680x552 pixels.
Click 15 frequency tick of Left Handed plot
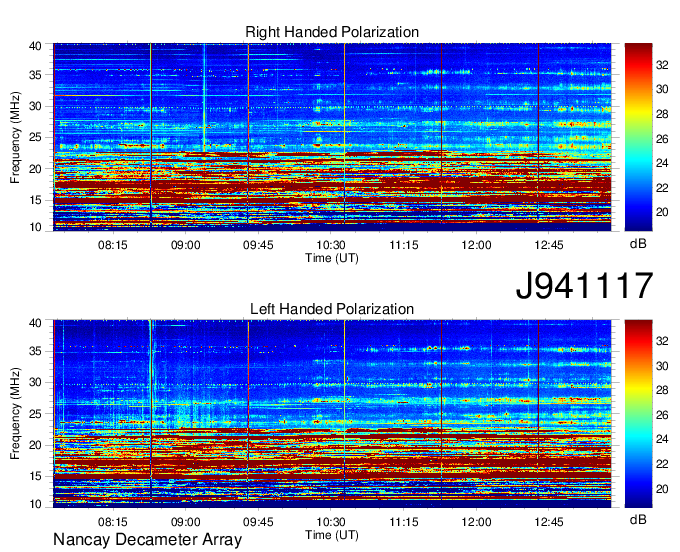click(36, 476)
